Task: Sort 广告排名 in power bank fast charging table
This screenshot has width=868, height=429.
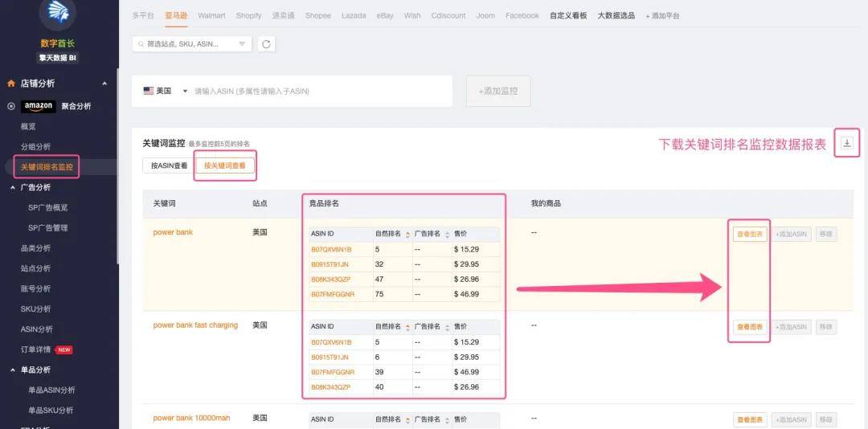Action: tap(448, 327)
